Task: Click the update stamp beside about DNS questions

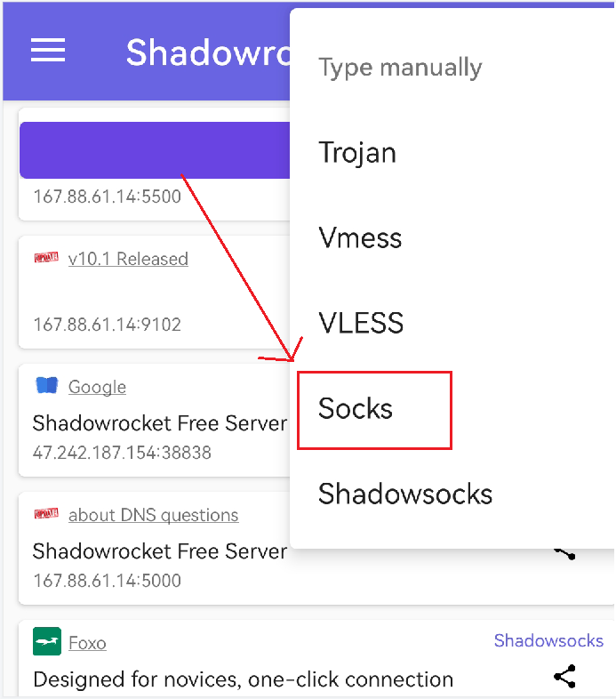Action: pos(46,513)
